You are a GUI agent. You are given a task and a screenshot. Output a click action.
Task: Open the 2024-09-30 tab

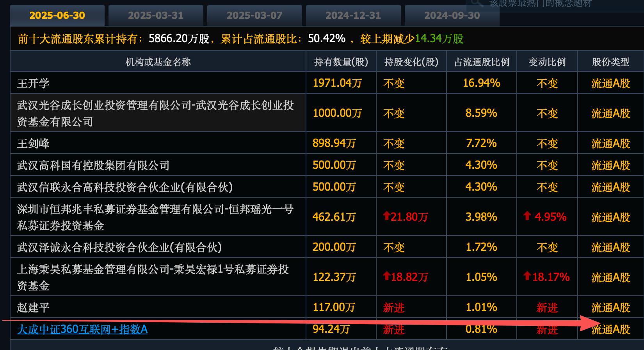pos(452,16)
